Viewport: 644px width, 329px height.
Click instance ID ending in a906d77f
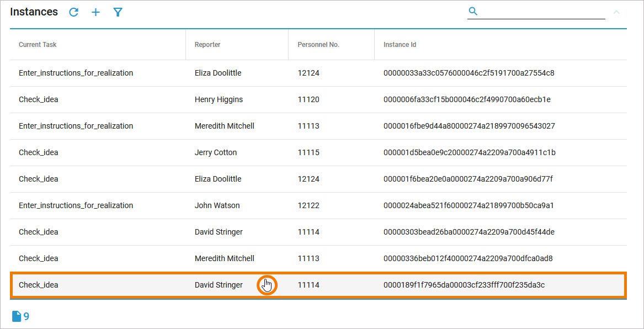pos(467,179)
